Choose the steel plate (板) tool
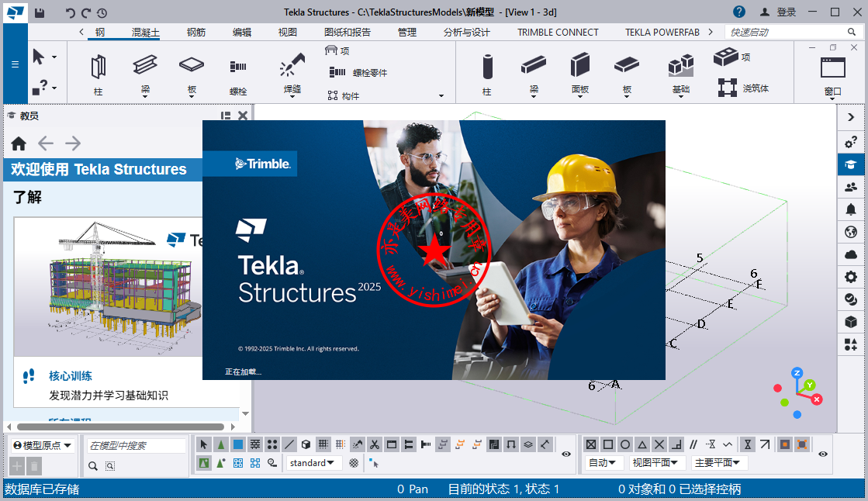868x501 pixels. (192, 74)
